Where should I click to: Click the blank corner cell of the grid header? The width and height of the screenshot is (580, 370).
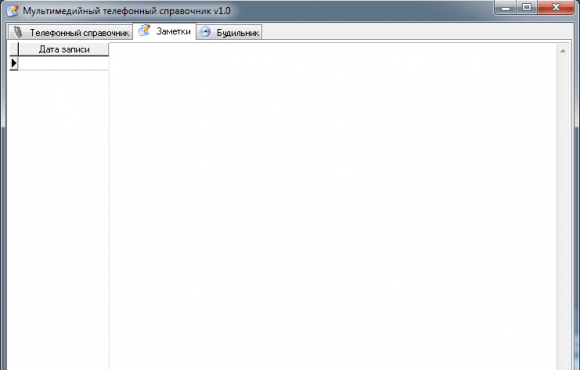point(14,49)
